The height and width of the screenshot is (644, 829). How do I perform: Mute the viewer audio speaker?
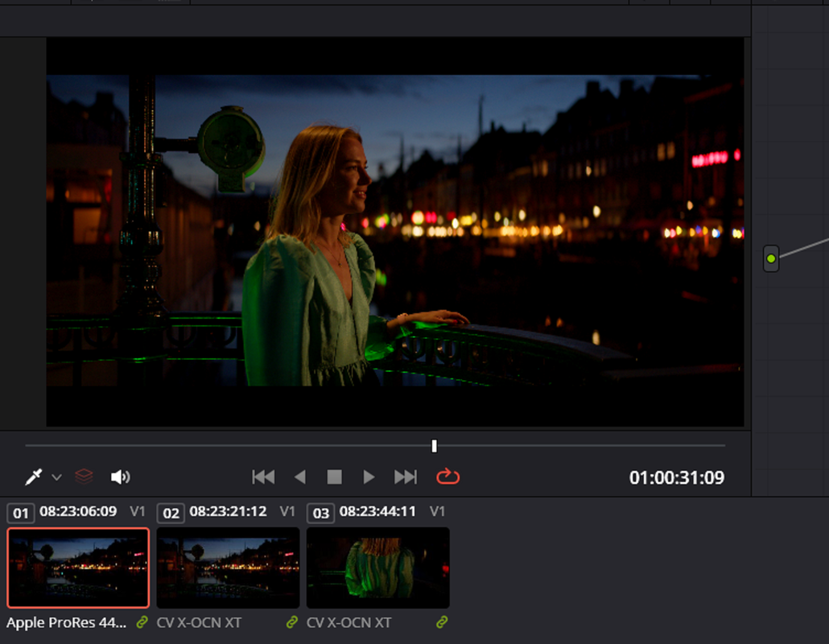click(120, 477)
